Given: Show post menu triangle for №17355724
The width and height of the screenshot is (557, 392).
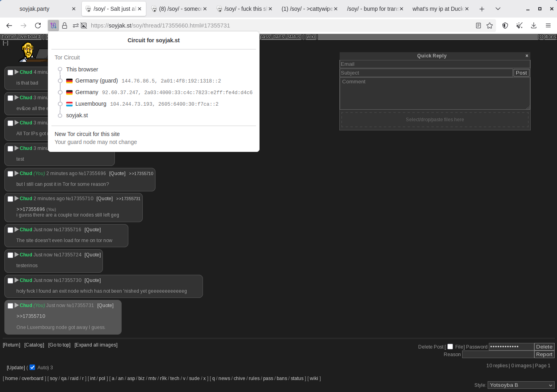Looking at the screenshot, I should point(17,255).
